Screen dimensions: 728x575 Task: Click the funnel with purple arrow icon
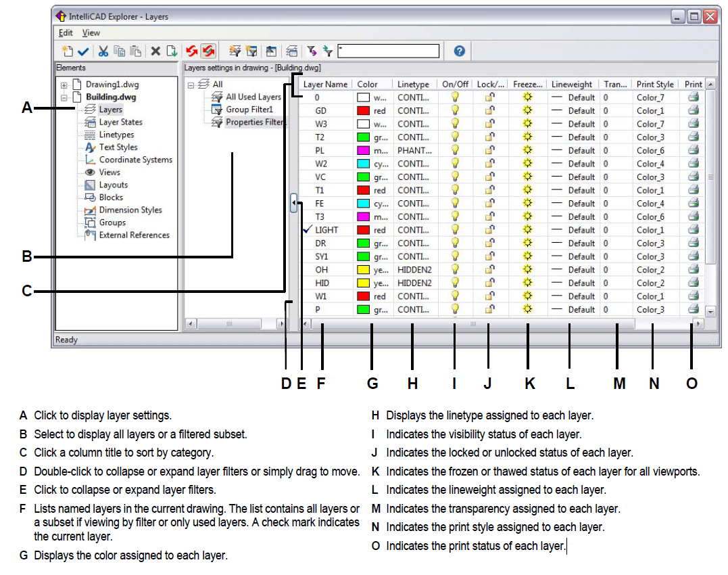[312, 51]
